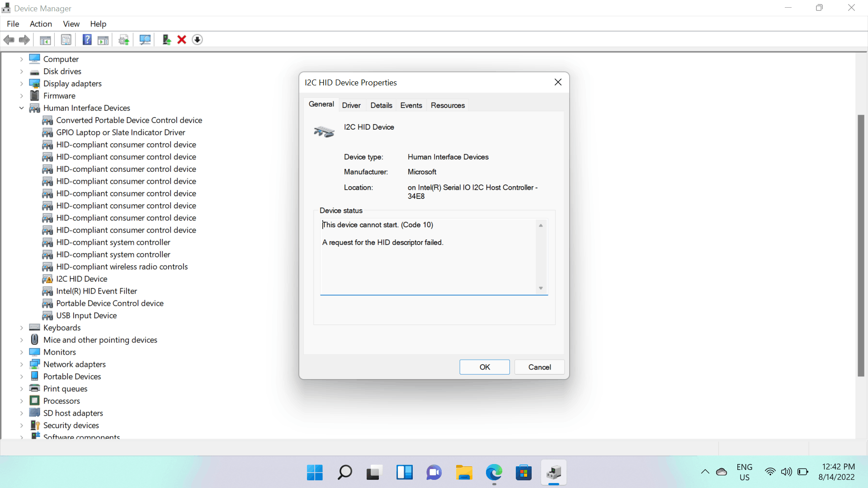Collapse the Human Interface Devices category
The height and width of the screenshot is (488, 868).
tap(21, 108)
